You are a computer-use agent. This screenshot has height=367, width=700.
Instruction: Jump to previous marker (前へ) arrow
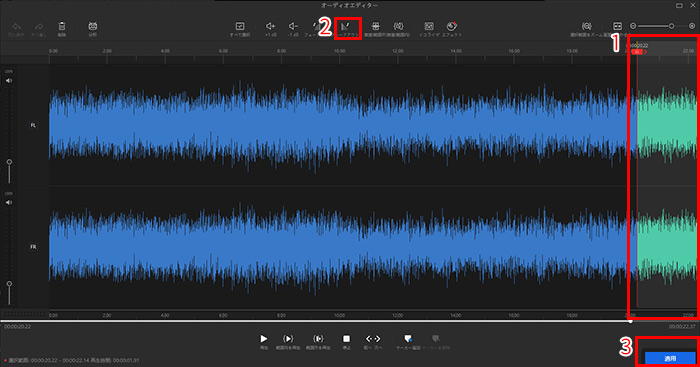369,339
